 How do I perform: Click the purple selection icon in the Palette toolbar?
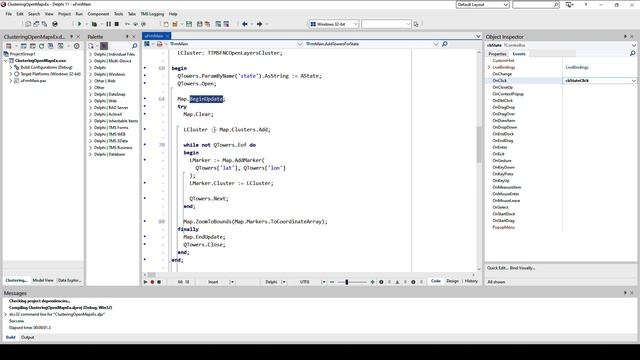(104, 46)
